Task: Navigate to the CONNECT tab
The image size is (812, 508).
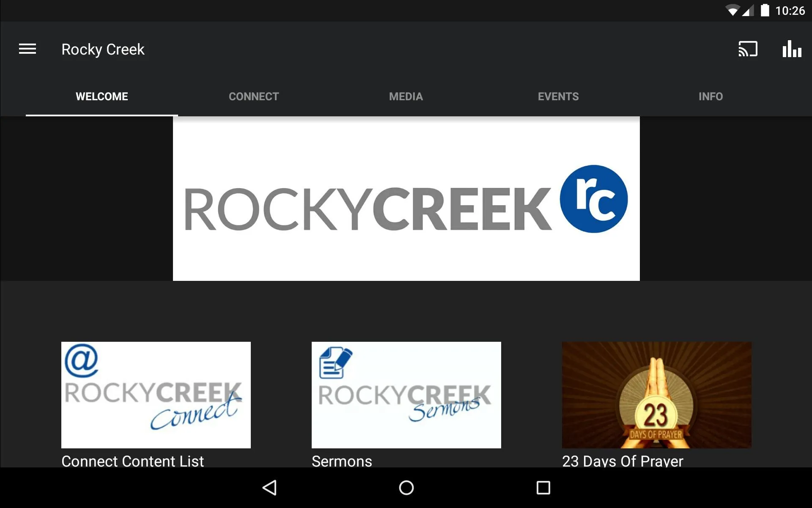Action: [253, 96]
